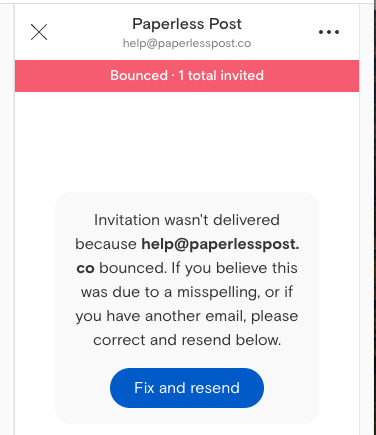Click the word 'because' in the message
Image resolution: width=376 pixels, height=435 pixels.
pos(106,244)
